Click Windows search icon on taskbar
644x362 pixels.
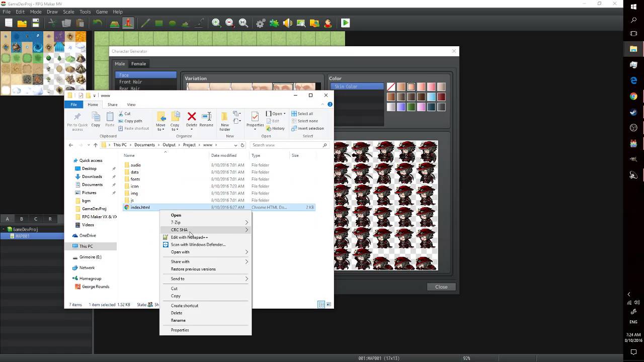point(633,20)
